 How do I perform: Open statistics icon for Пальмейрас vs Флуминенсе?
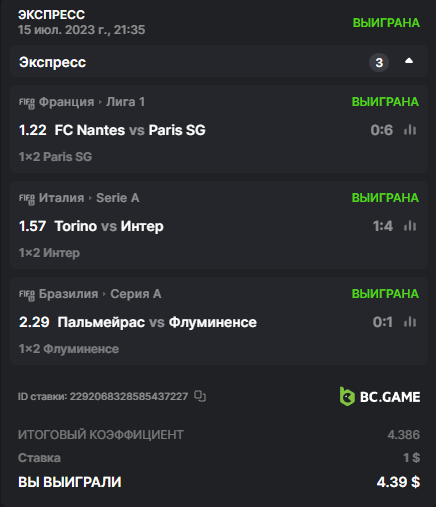point(410,322)
